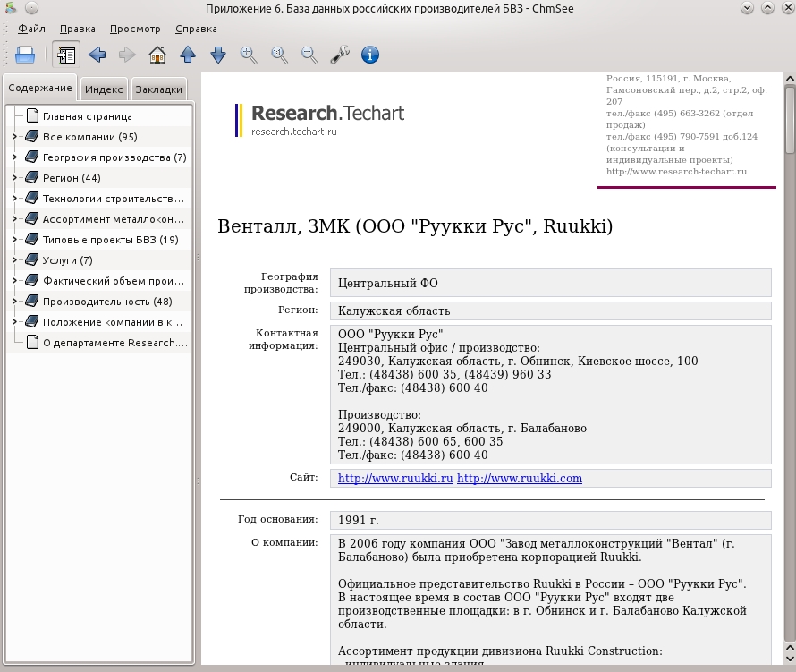
Task: Select Производительность (48) tree item
Action: click(x=107, y=302)
